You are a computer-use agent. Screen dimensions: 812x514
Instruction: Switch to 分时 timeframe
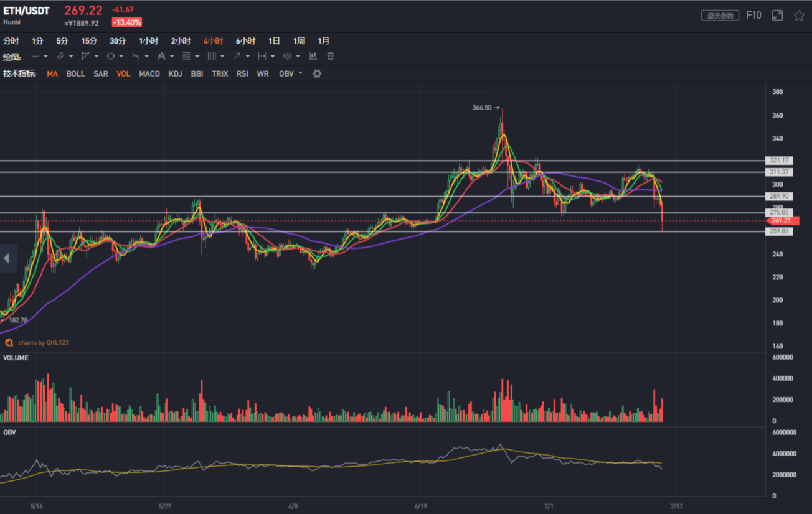click(11, 41)
